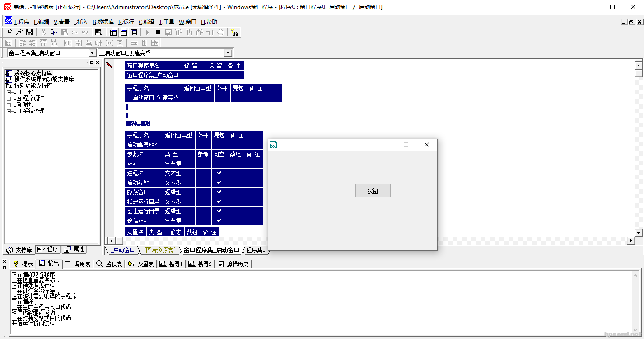Toggle the 可空 check for 隐藏窗口
Viewport: 644px width, 340px height.
(x=219, y=192)
